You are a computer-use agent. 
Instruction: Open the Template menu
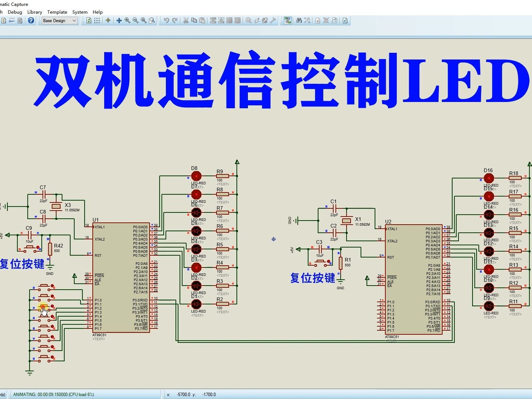coord(57,12)
